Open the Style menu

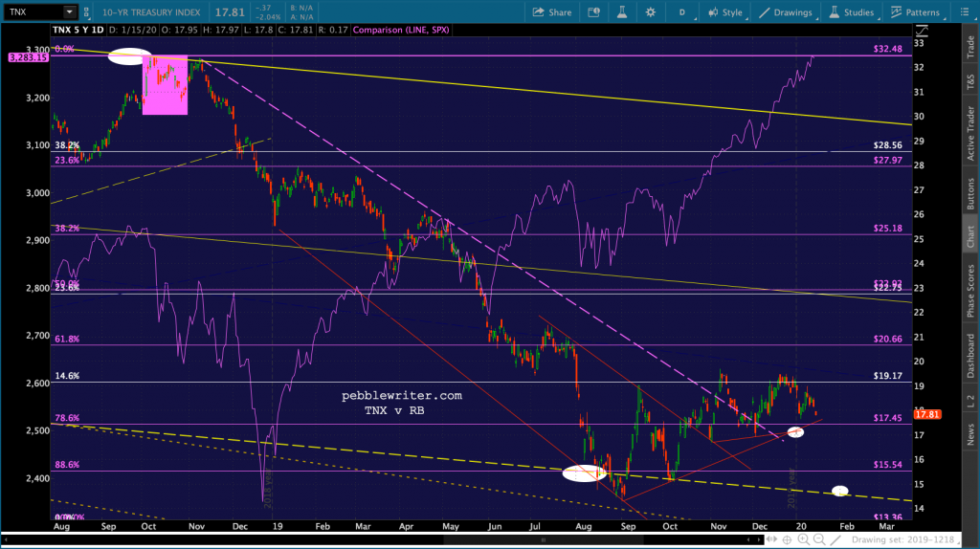coord(725,12)
